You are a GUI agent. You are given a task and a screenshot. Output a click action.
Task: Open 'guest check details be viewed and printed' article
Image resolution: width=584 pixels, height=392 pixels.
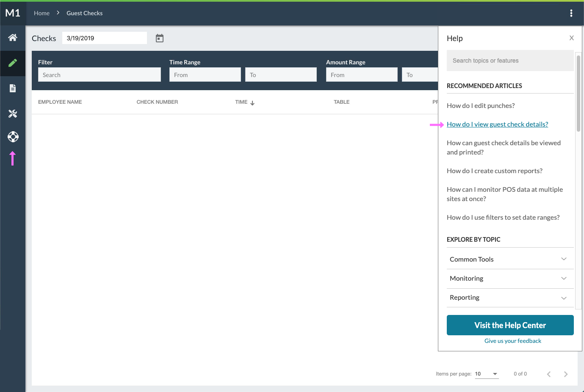[x=504, y=148]
